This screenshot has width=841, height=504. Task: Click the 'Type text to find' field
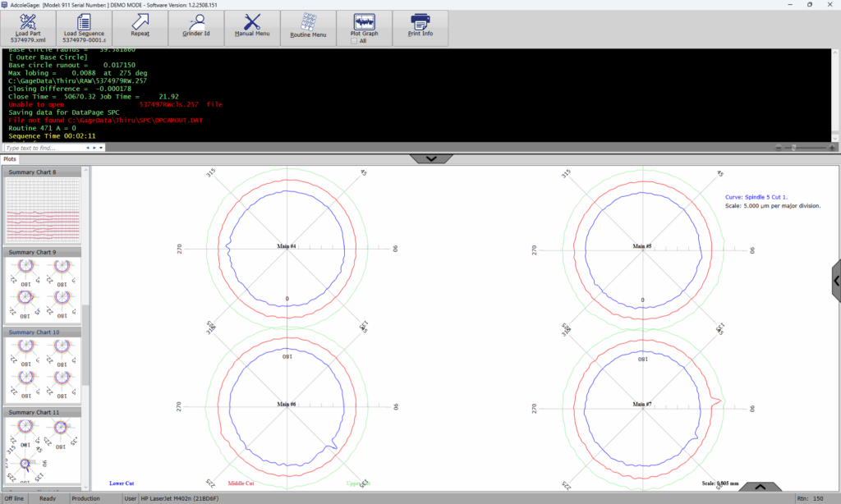(45, 148)
